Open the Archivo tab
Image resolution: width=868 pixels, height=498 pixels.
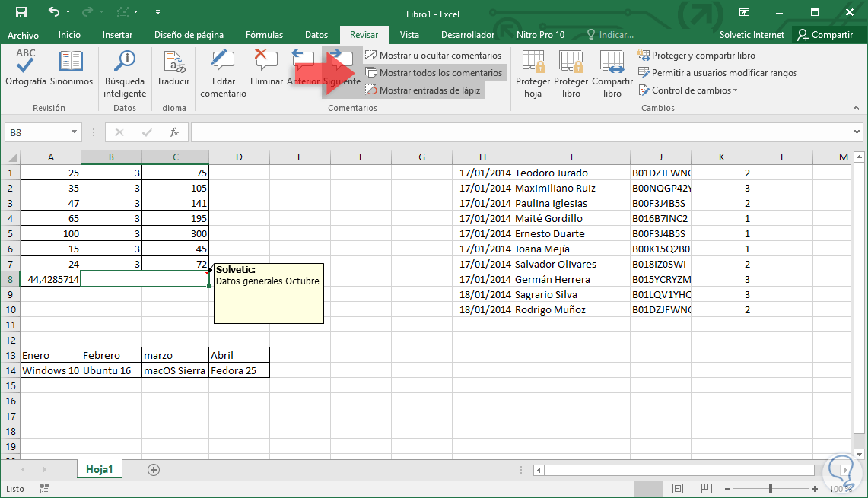[24, 35]
